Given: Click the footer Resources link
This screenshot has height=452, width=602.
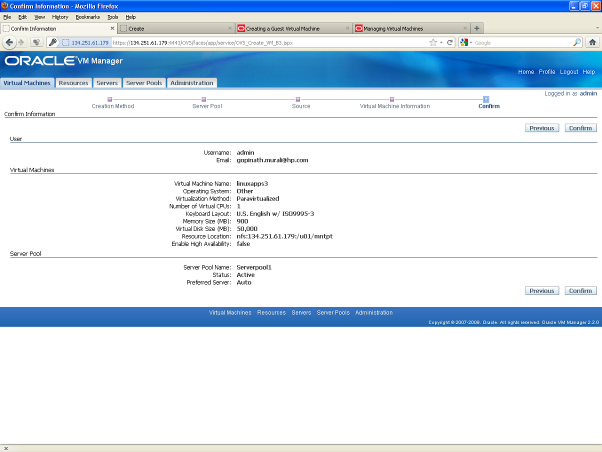Looking at the screenshot, I should 271,313.
